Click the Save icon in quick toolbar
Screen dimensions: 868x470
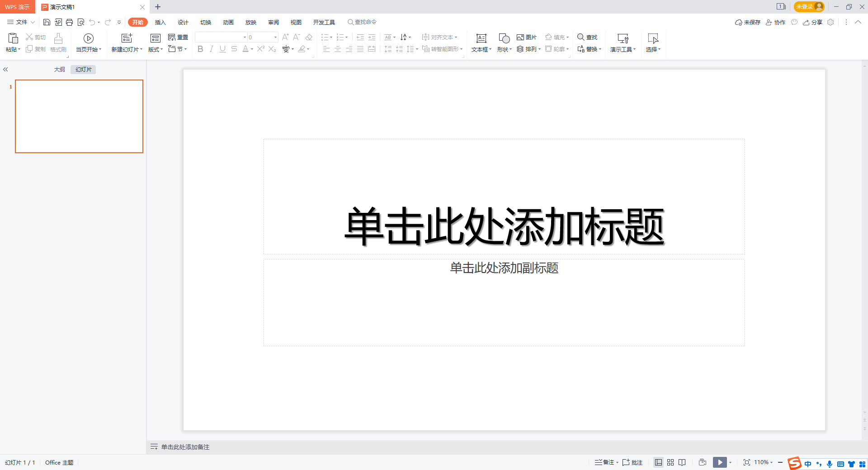[47, 22]
